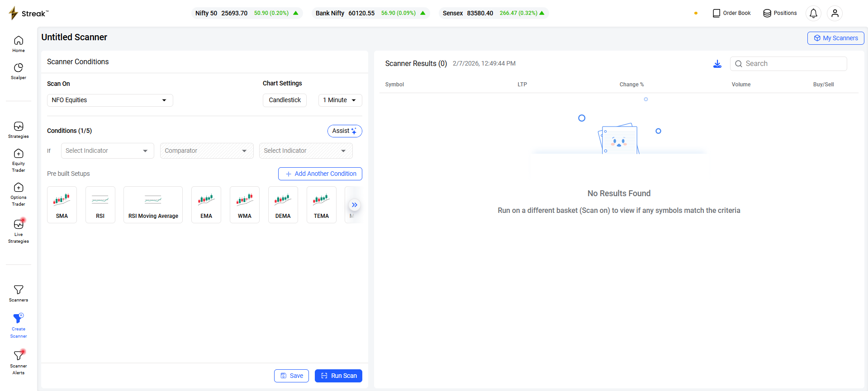The image size is (868, 391).
Task: Open Positions in top bar
Action: tap(780, 13)
